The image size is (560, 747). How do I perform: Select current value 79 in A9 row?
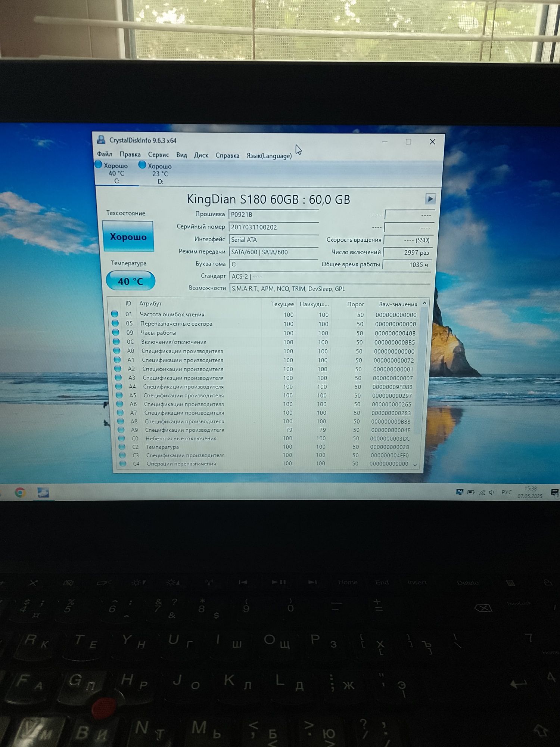tap(289, 430)
